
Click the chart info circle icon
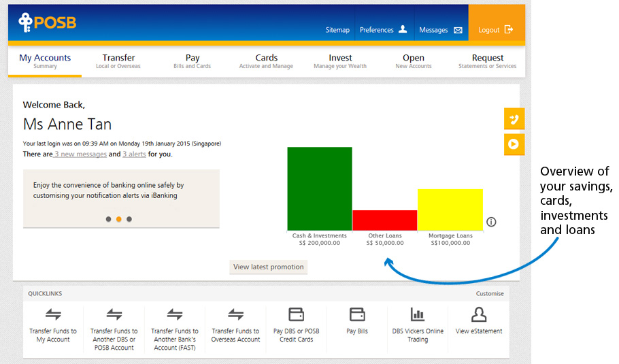(x=491, y=222)
